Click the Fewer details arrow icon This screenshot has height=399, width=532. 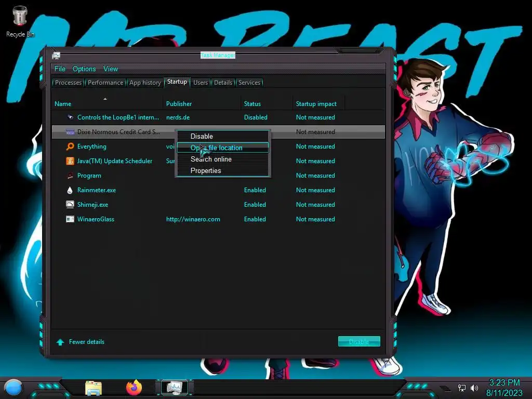click(60, 342)
